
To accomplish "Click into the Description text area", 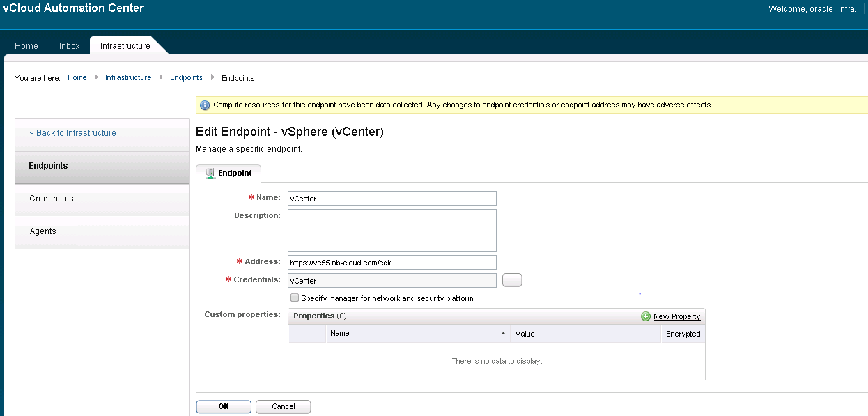I will [x=392, y=230].
